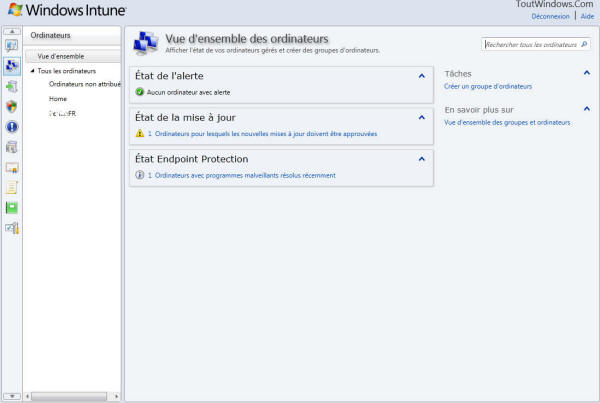
Task: Collapse the État Endpoint Protection section
Action: (x=422, y=159)
